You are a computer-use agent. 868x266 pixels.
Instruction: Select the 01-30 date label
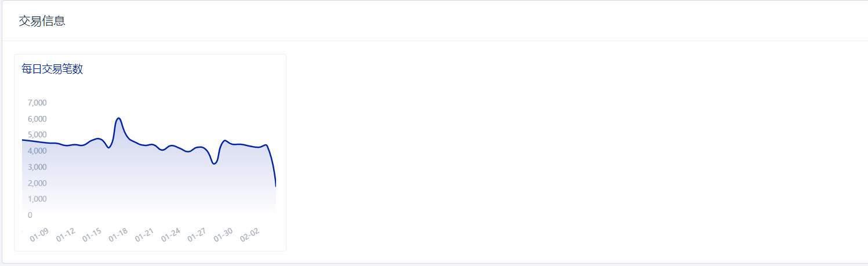(223, 235)
